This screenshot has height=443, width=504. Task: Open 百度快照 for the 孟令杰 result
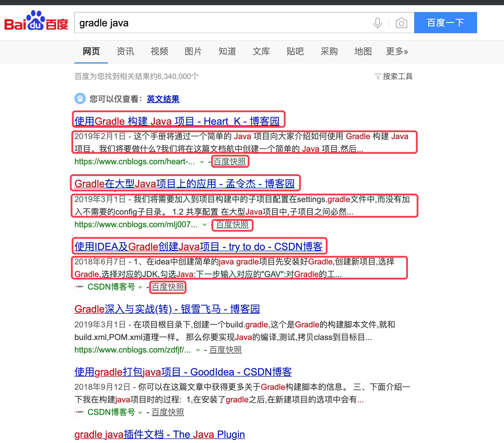pyautogui.click(x=232, y=225)
